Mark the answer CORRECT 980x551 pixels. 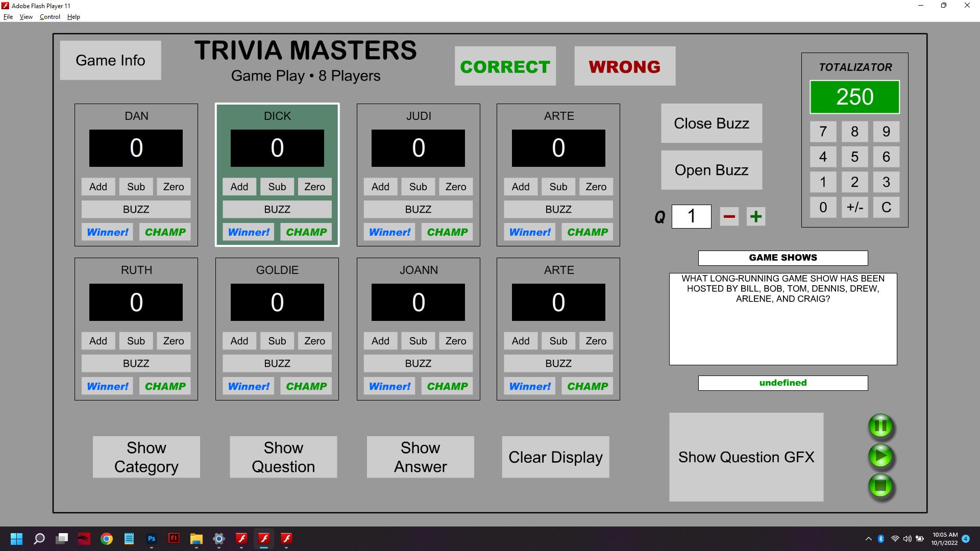tap(505, 66)
